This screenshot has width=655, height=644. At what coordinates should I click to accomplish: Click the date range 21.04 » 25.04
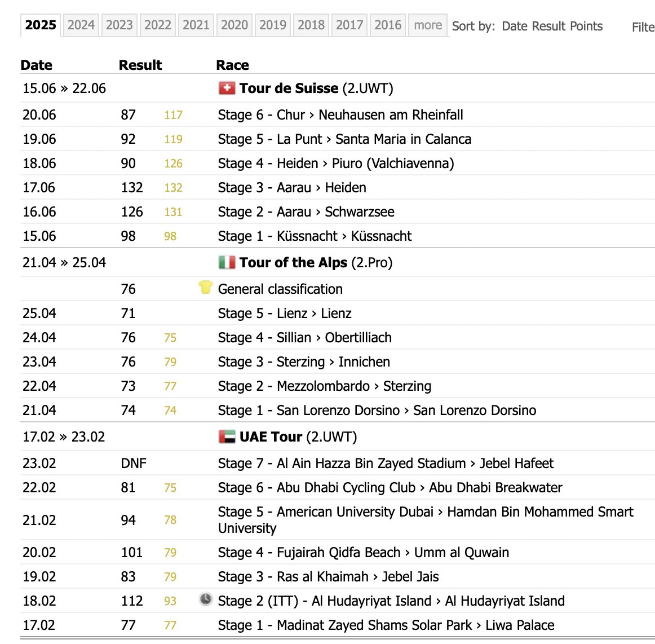point(64,263)
